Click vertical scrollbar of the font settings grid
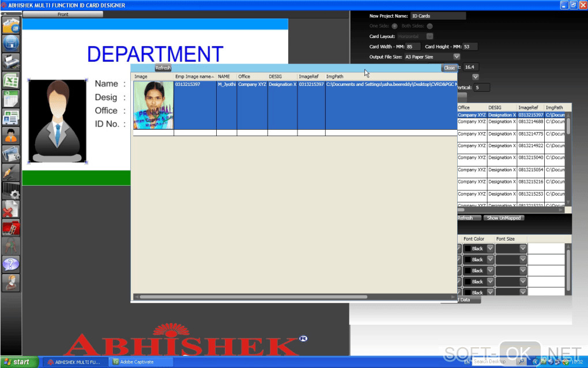 click(x=568, y=269)
